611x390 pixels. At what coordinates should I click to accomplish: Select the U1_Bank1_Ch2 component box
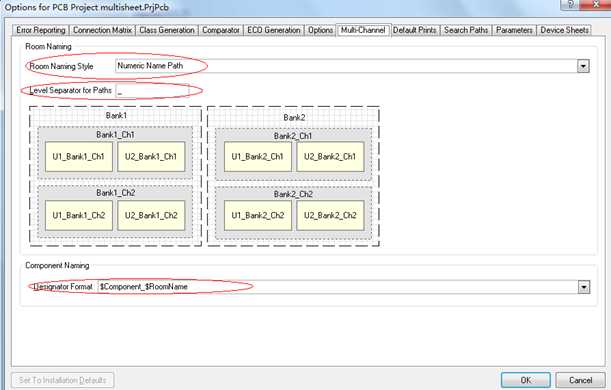point(79,215)
